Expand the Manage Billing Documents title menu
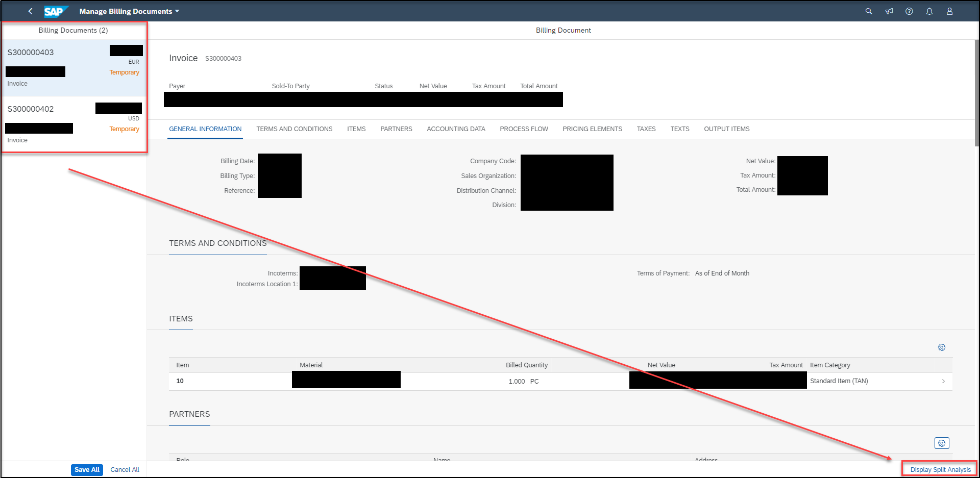Image resolution: width=980 pixels, height=478 pixels. [x=129, y=11]
